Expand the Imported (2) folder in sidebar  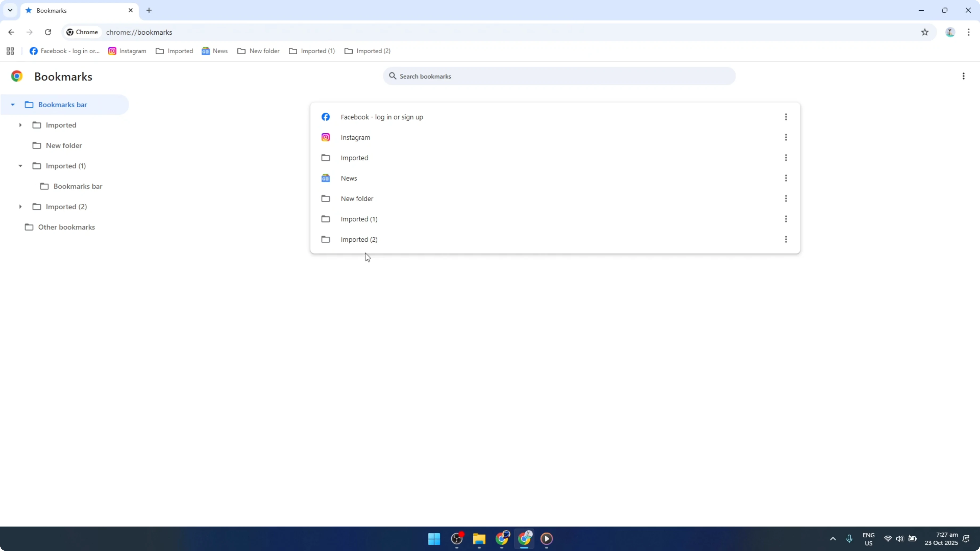click(x=20, y=207)
